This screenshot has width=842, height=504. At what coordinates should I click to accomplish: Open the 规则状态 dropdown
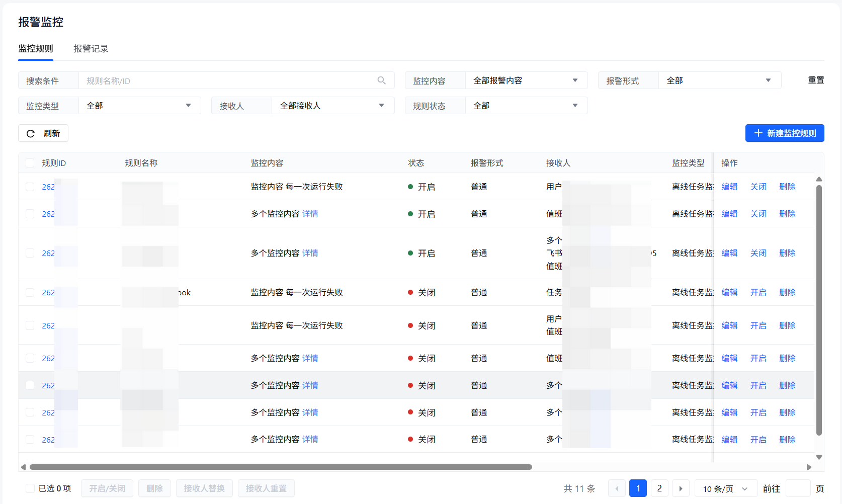click(526, 106)
